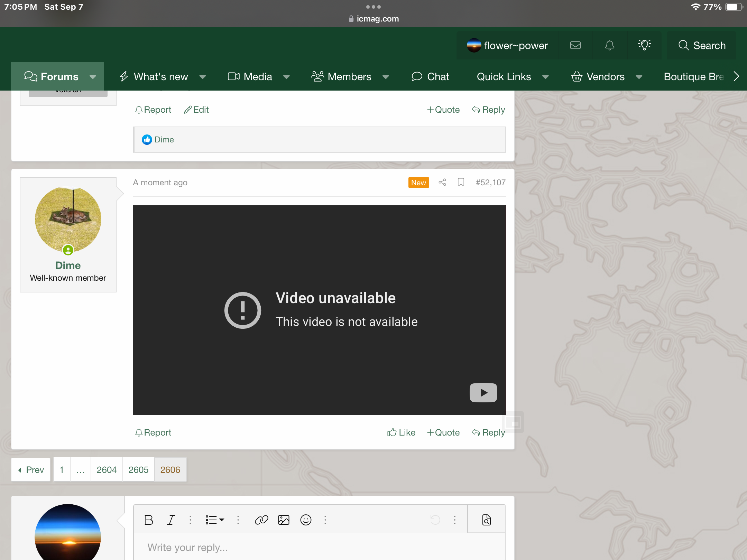
Task: Show more nav items with right chevron
Action: point(736,76)
